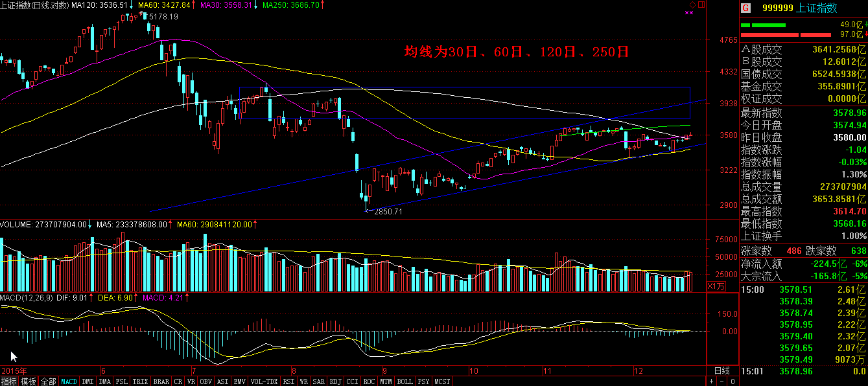Select the 全部 indicator filter

[48, 381]
